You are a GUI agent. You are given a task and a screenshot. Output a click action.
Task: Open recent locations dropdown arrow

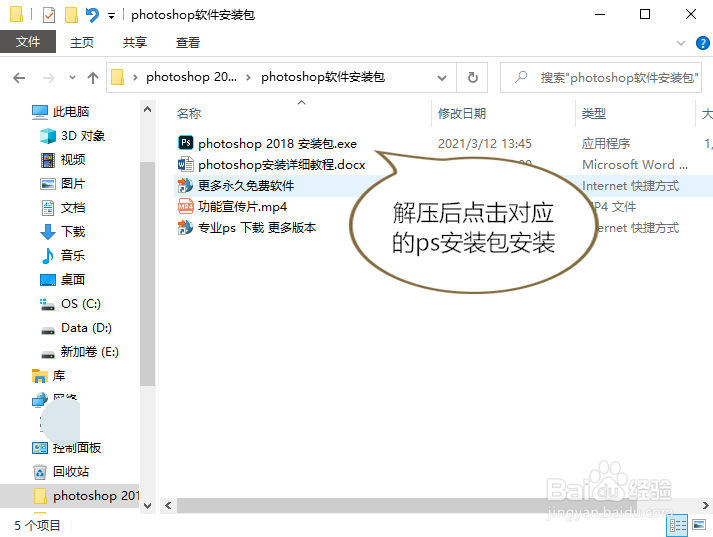point(72,78)
